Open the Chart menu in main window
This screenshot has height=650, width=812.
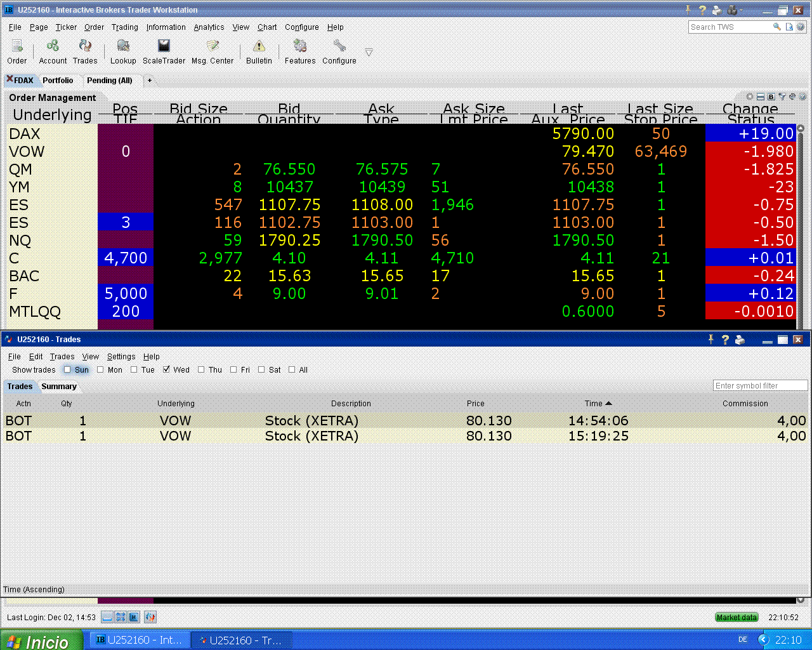pyautogui.click(x=267, y=27)
